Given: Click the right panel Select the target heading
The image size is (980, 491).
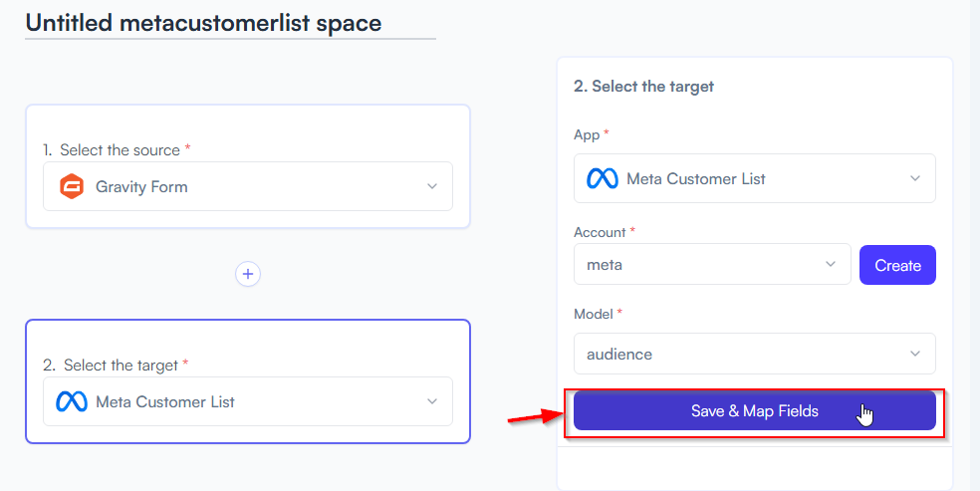Looking at the screenshot, I should click(643, 87).
